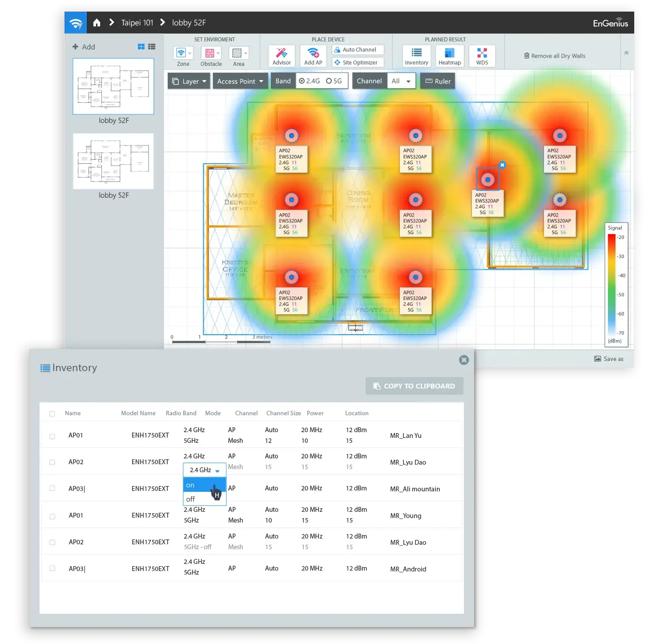Click Save as below the map
Viewport: 648px width, 644px height.
coord(609,359)
